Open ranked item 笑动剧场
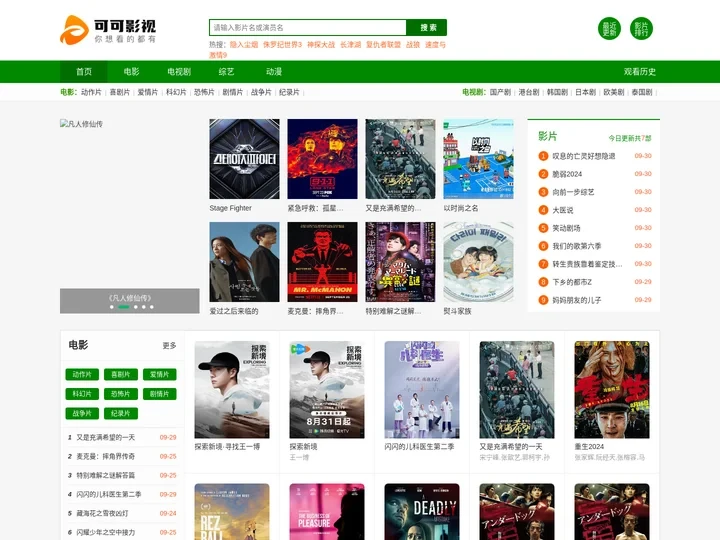The image size is (720, 540). (x=566, y=228)
